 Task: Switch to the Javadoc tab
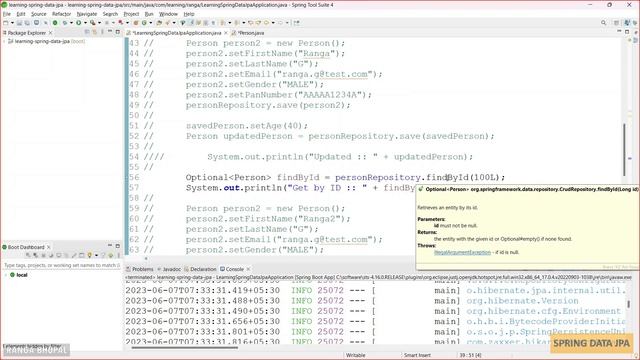click(169, 269)
